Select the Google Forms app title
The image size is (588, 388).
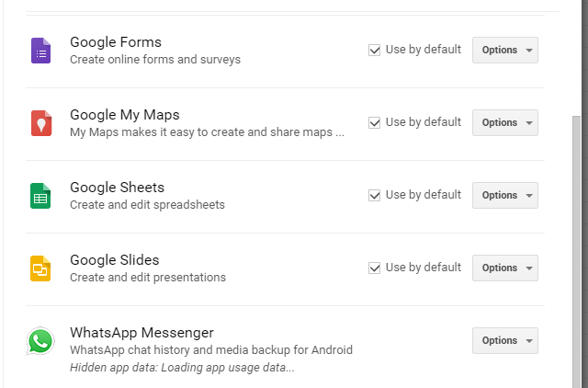click(x=116, y=42)
